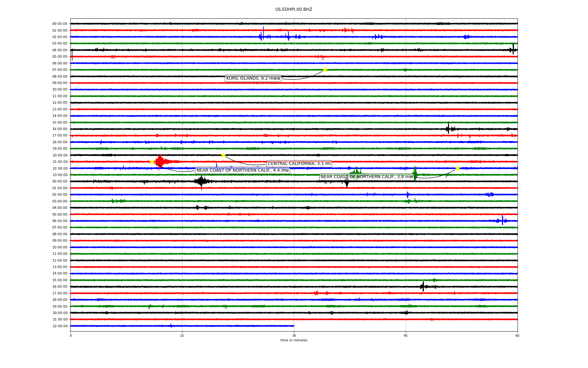The image size is (588, 368).
Task: Click black spike on lower 16:00:00 trace
Action: click(423, 286)
